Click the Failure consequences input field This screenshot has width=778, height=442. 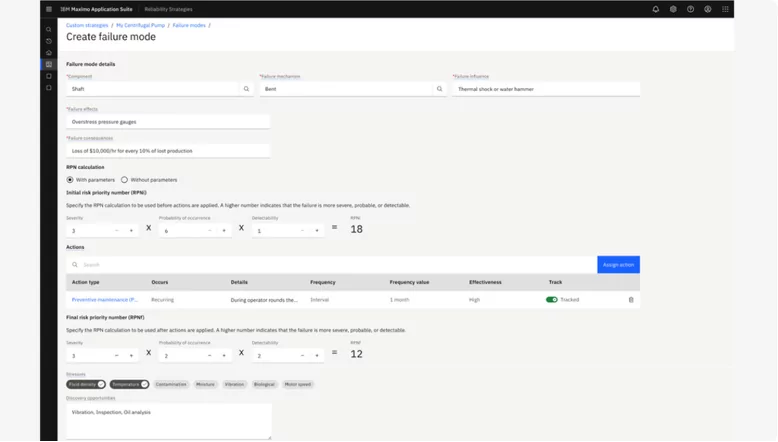pos(168,151)
